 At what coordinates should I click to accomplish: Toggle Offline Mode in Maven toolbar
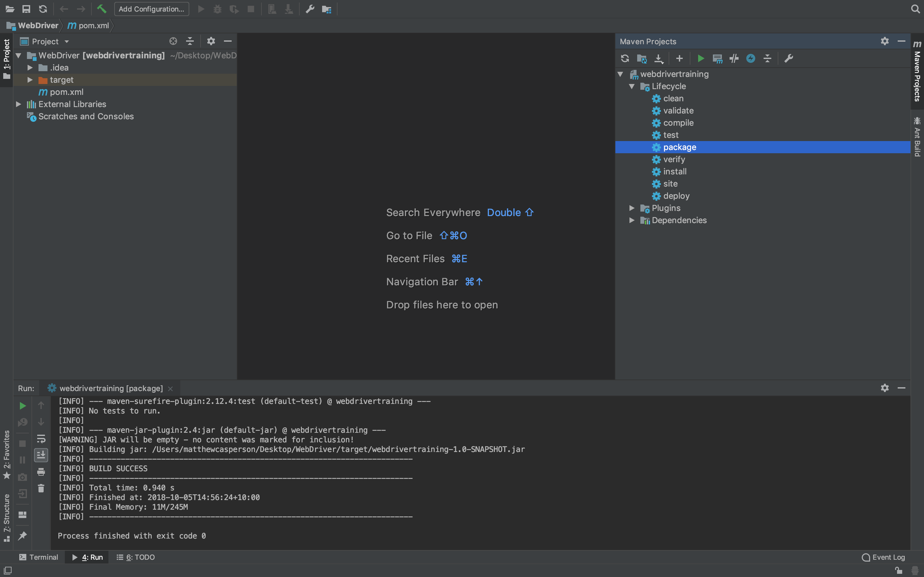coord(734,58)
